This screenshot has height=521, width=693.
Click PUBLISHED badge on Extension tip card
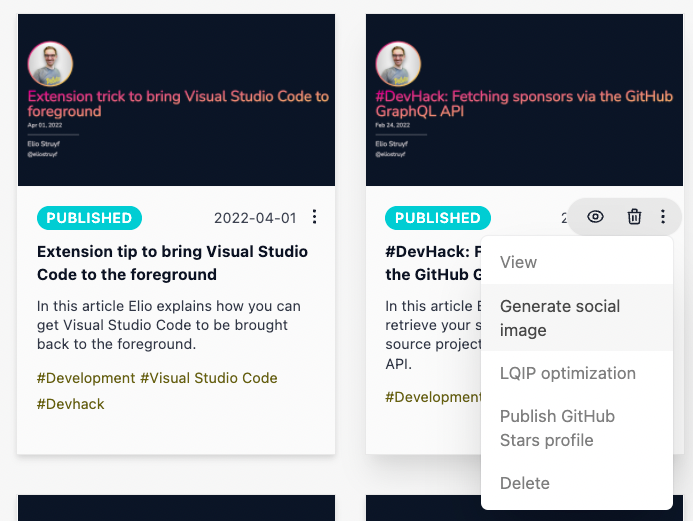coord(89,218)
